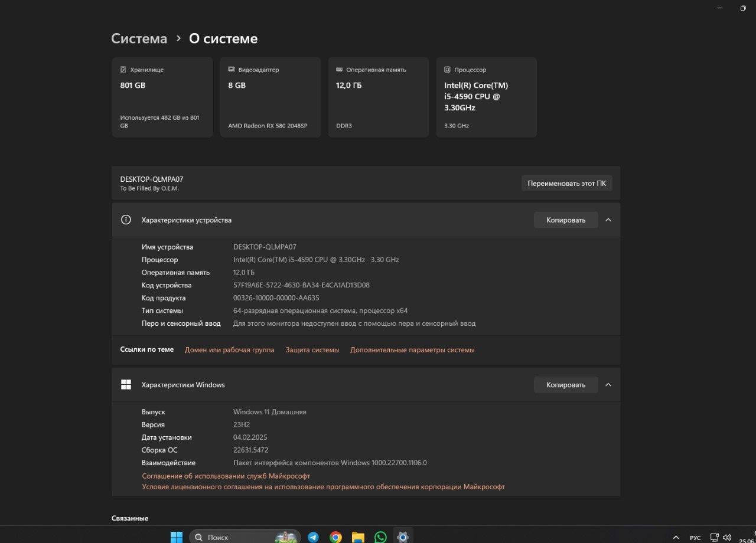Click the 12,0 ГБ value in the Оперативная память row
This screenshot has width=756, height=543.
[x=244, y=273]
